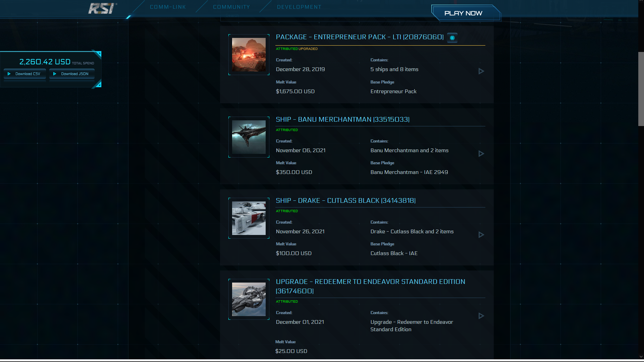Expand the Entrepreneur Pack pledge details

coord(481,71)
